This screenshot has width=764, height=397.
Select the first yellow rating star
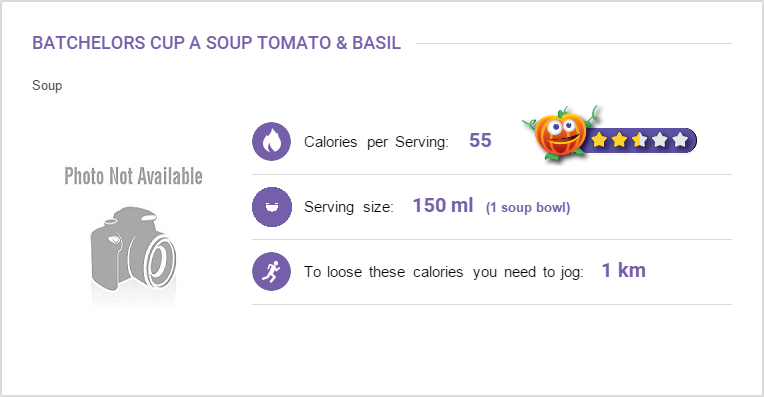pyautogui.click(x=599, y=140)
